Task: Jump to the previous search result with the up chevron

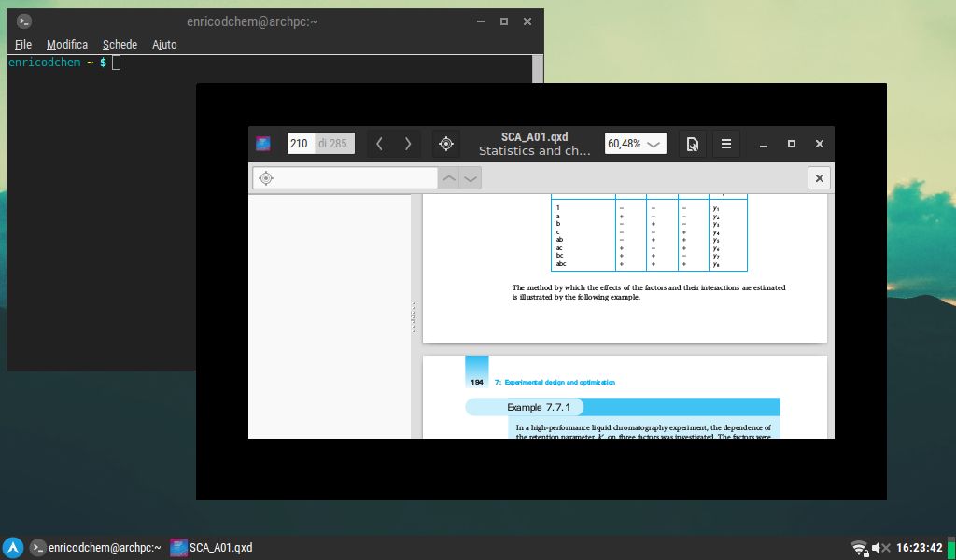Action: click(x=448, y=177)
